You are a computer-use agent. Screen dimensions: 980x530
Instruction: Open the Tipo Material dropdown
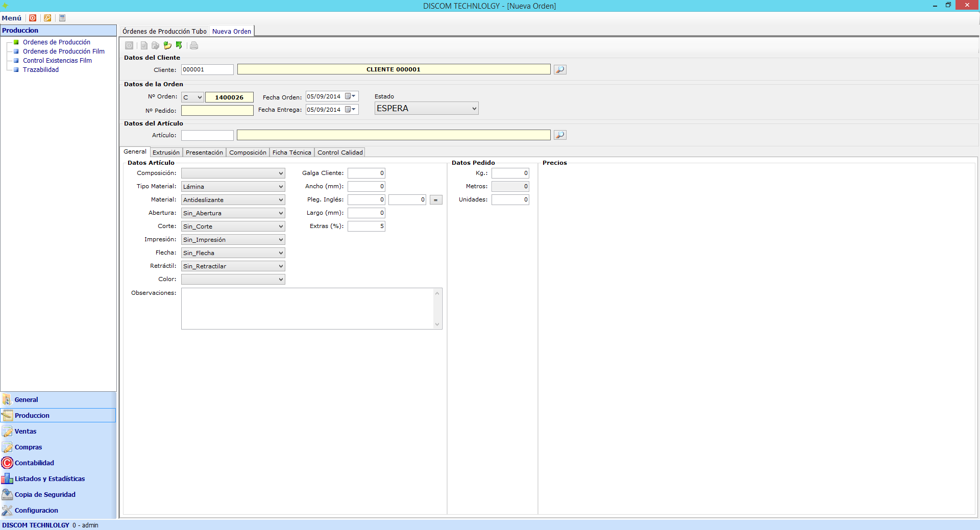coord(280,187)
